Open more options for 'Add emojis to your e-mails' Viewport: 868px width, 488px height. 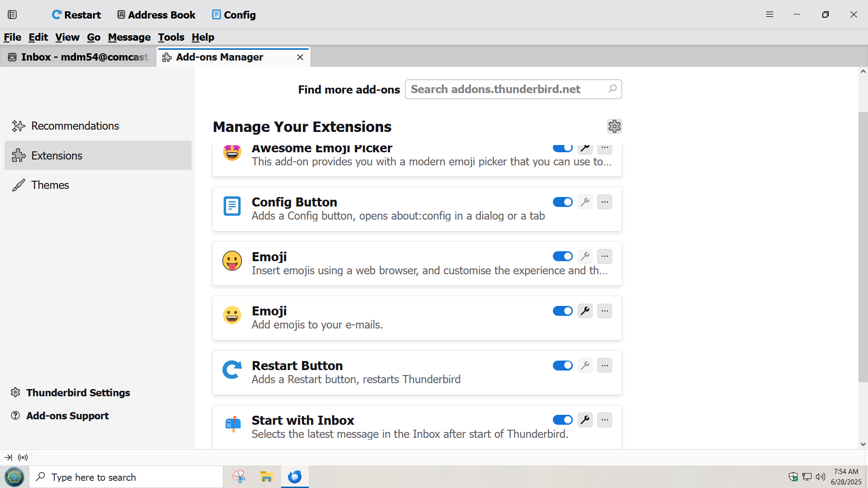(x=604, y=311)
